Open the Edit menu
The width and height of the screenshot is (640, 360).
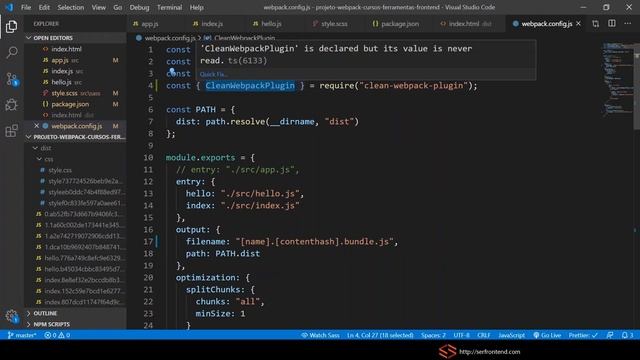[44, 7]
